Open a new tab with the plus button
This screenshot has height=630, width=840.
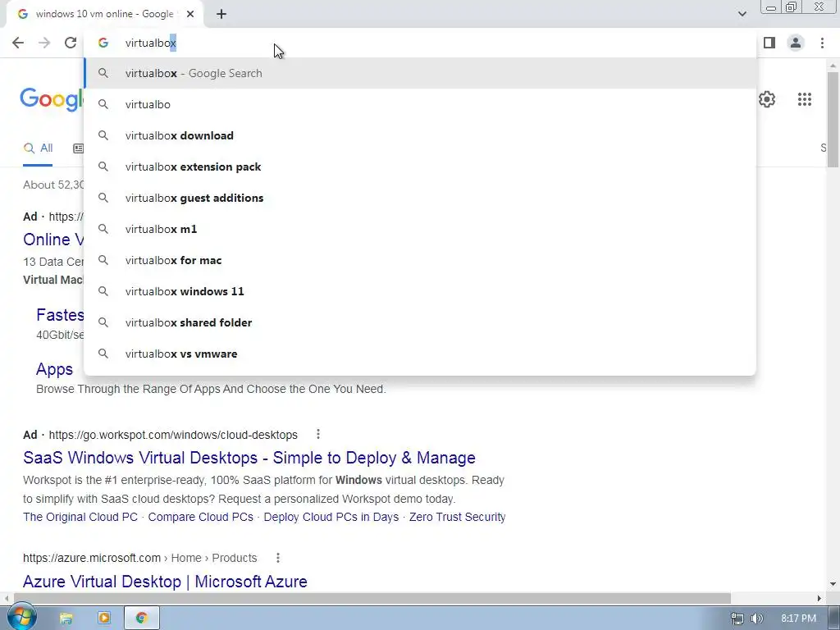pos(221,14)
